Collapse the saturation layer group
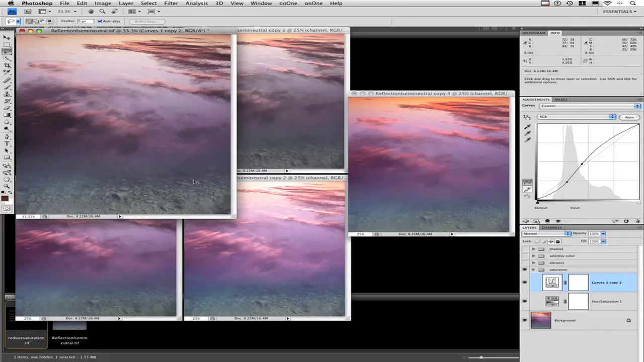Viewport: 644px width, 362px height. coord(533,269)
